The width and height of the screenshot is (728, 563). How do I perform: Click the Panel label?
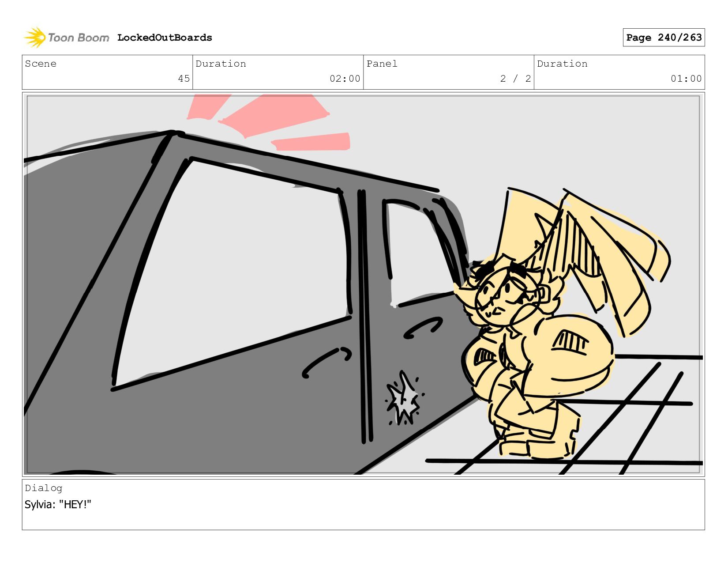(x=382, y=64)
